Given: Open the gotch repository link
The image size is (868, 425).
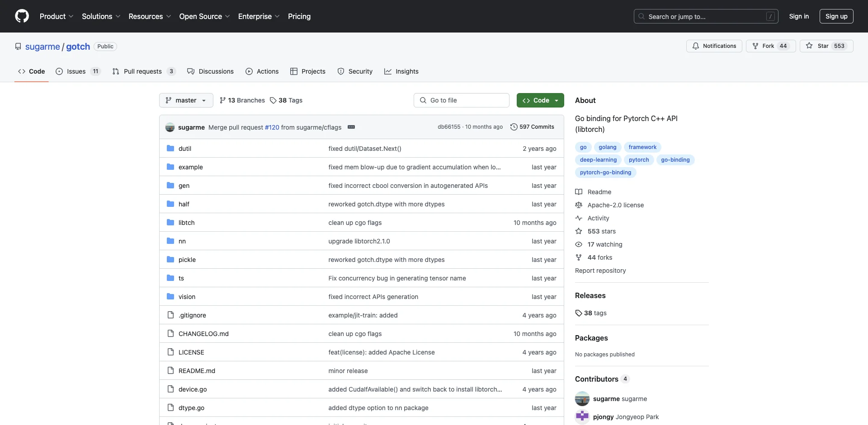Looking at the screenshot, I should [78, 47].
